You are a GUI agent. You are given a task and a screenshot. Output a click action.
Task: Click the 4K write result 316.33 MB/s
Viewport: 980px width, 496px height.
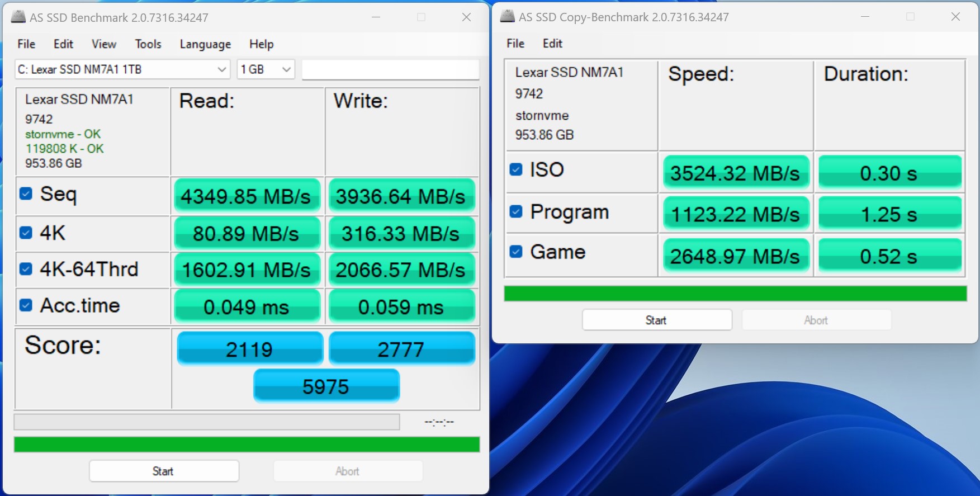[x=401, y=233]
